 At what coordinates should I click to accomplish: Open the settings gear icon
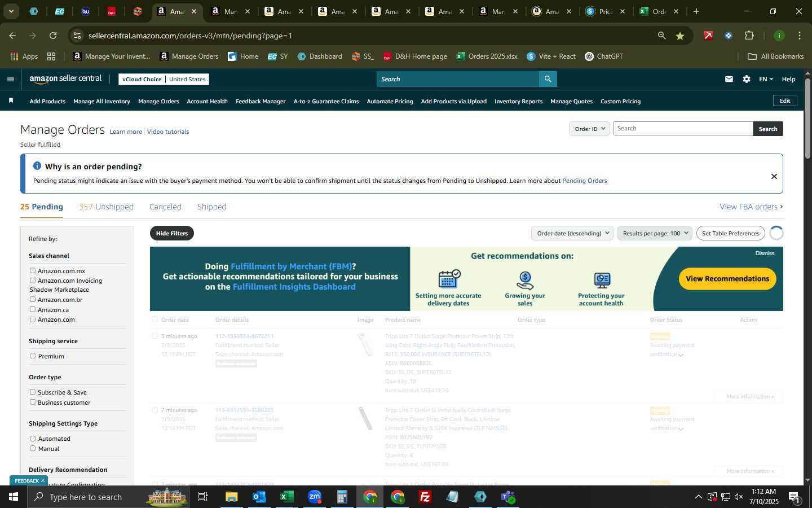click(x=747, y=79)
